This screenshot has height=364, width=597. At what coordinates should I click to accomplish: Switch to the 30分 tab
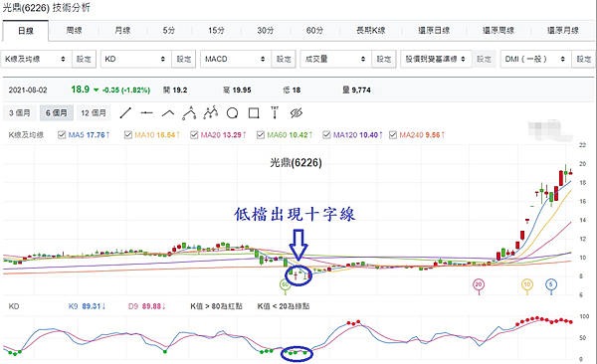click(265, 31)
